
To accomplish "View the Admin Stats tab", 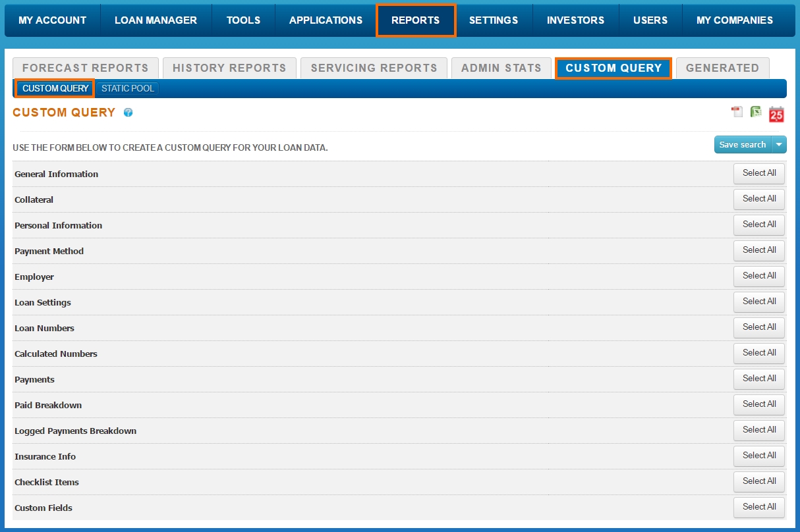I will (x=501, y=68).
